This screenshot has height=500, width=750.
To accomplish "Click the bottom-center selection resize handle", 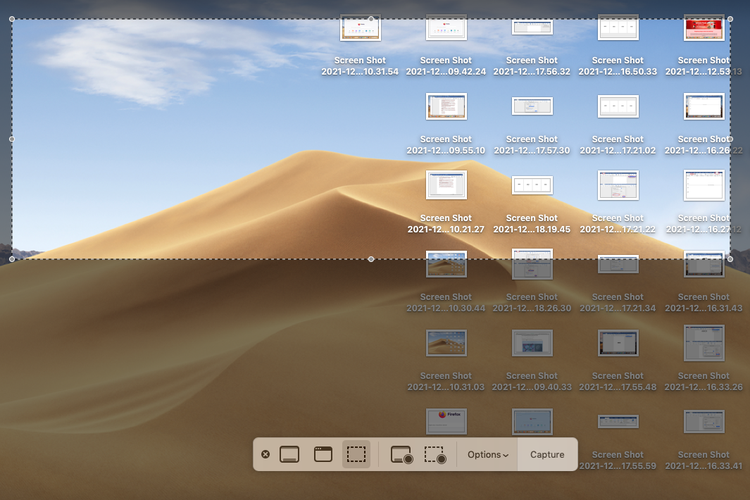I will pos(371,259).
